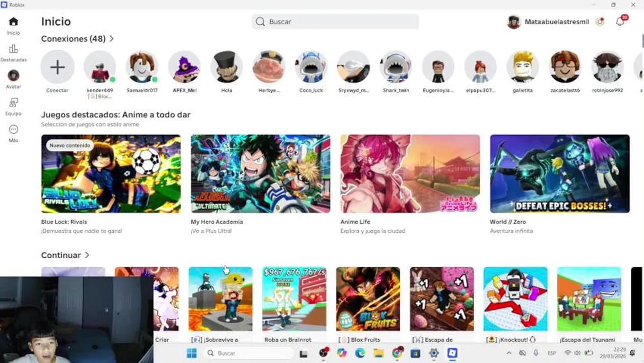
Task: Click the Anime Life title text
Action: point(355,222)
